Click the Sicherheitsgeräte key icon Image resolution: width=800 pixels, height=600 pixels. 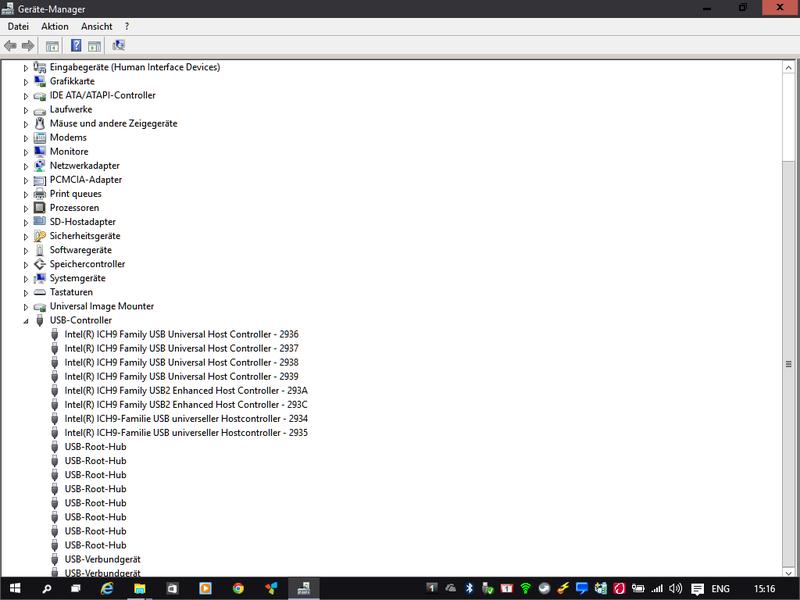pos(40,236)
